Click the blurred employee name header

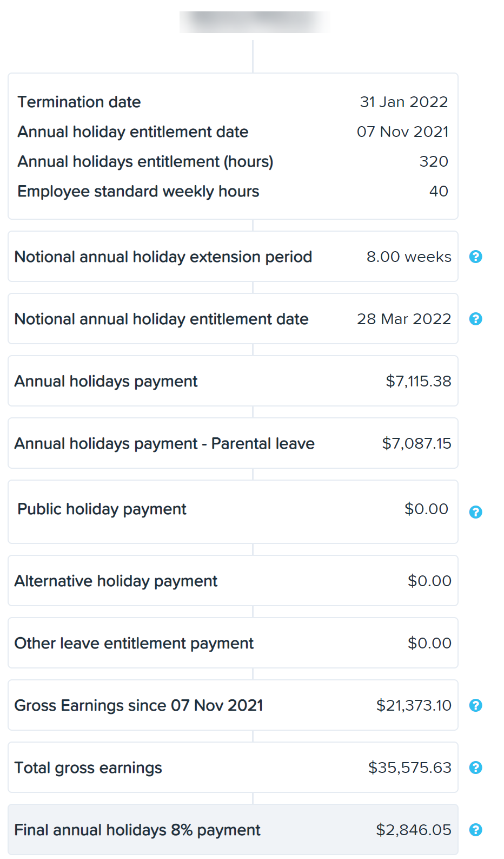click(x=254, y=22)
